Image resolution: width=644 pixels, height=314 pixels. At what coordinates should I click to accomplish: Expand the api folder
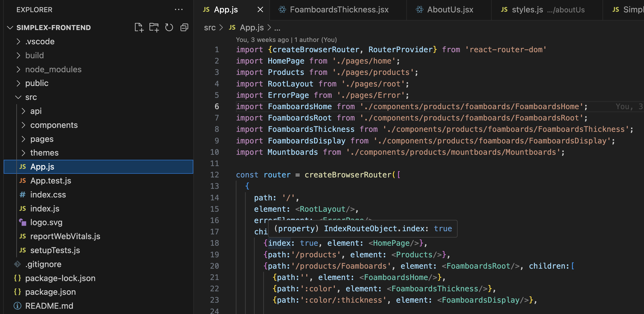[x=23, y=111]
